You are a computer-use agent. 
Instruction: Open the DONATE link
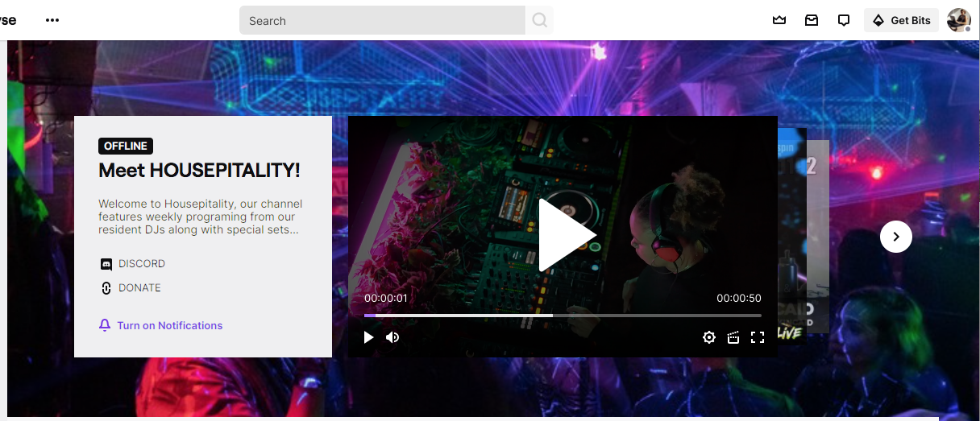click(139, 288)
